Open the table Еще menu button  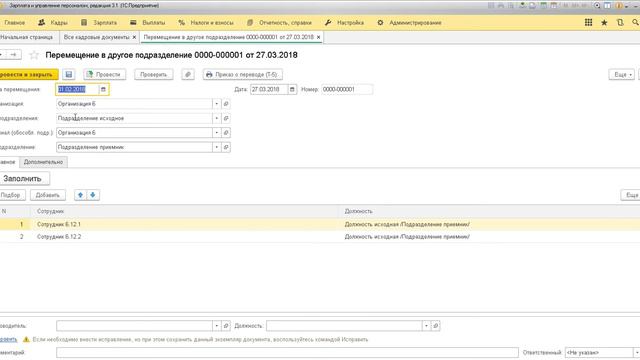pos(631,195)
